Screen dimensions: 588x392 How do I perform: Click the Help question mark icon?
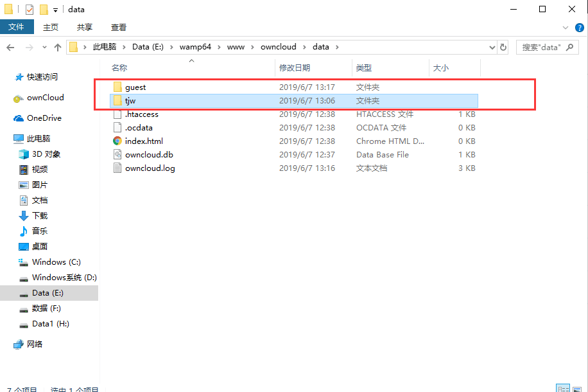tap(580, 28)
